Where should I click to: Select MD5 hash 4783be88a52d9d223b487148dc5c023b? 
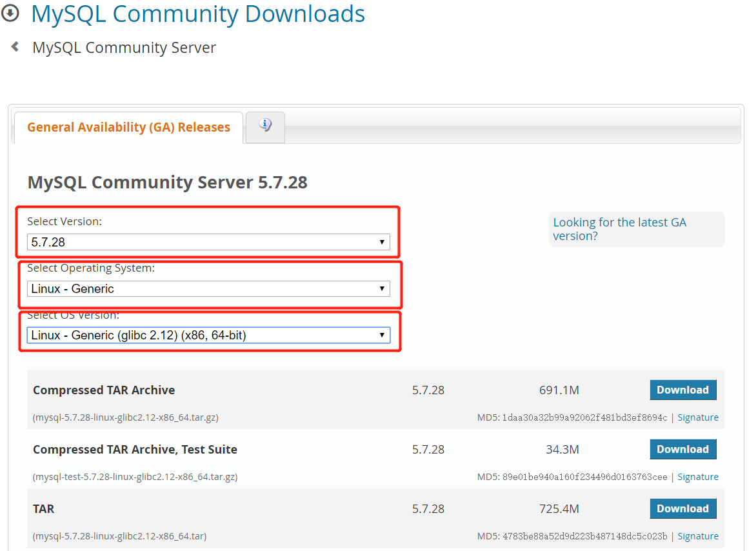(585, 536)
